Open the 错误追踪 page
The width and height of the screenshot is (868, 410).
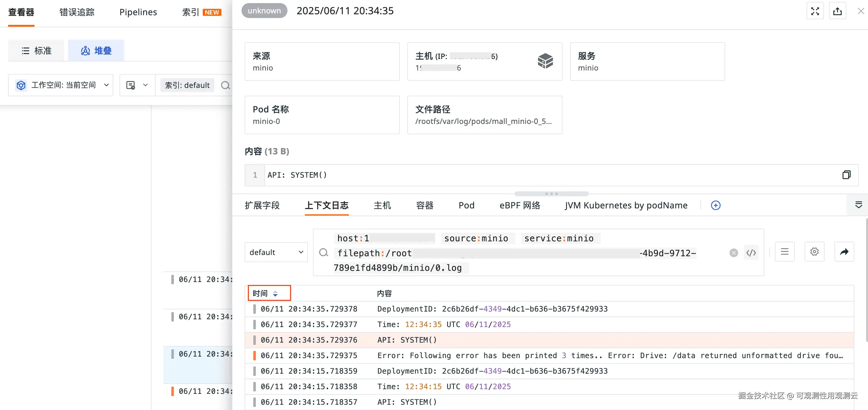(x=77, y=12)
